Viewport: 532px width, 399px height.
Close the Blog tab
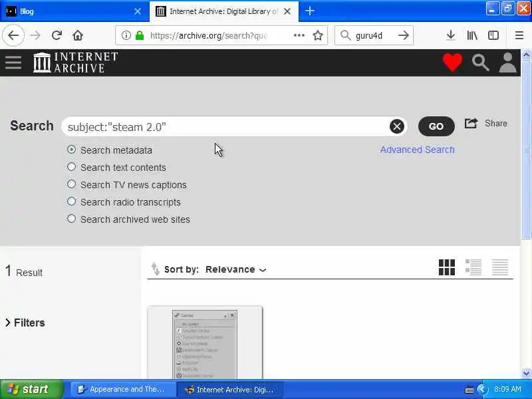[x=138, y=11]
